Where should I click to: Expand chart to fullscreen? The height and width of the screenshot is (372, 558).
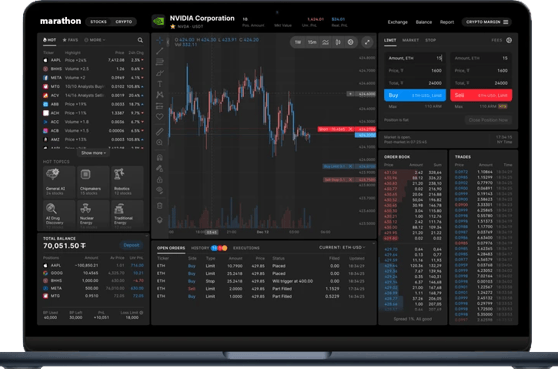coord(367,42)
